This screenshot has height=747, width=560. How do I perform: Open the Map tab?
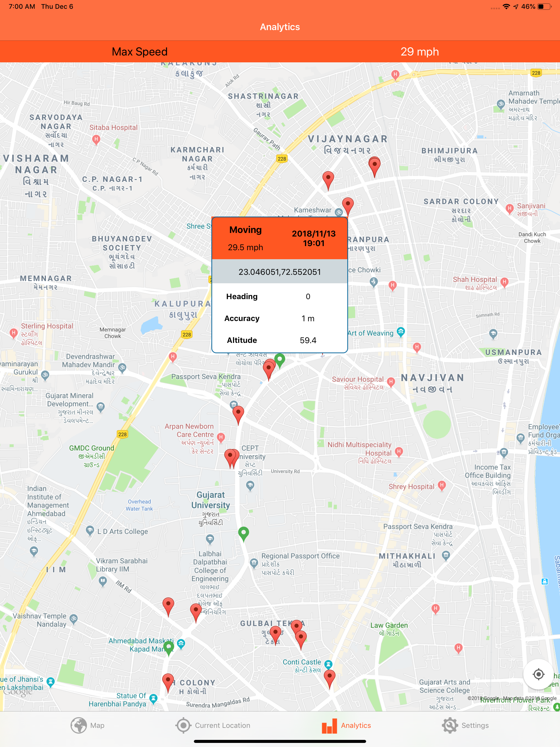pos(87,725)
